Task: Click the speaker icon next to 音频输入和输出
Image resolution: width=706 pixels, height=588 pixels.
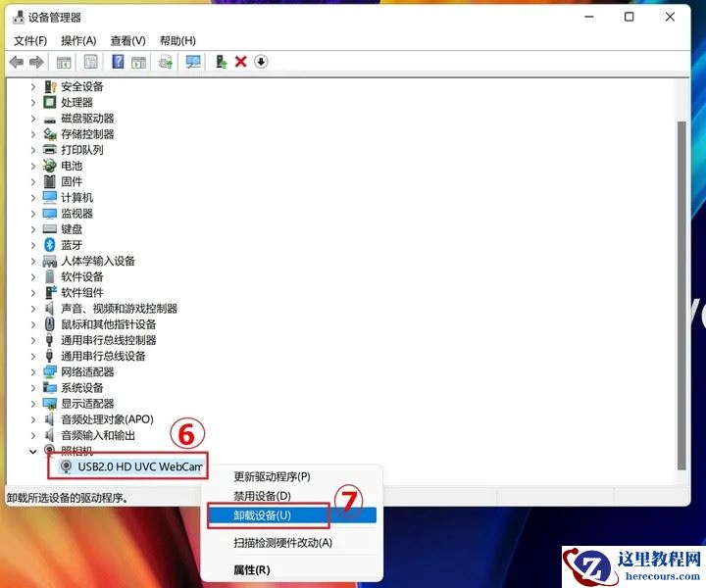Action: tap(50, 435)
